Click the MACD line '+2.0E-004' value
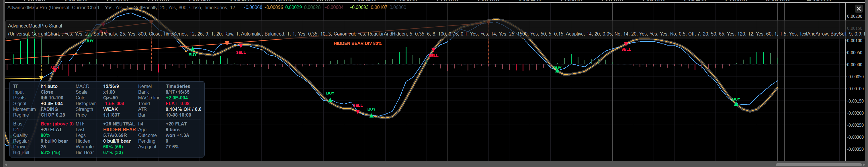868x167 pixels. (177, 98)
